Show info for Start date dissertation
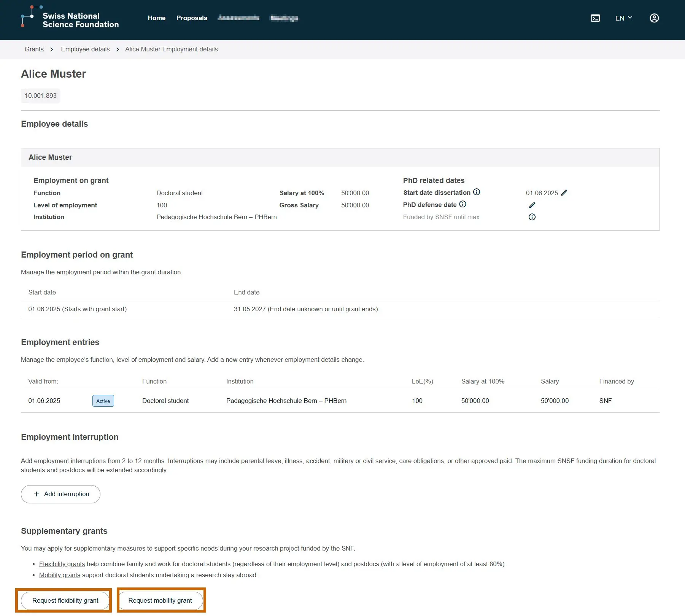 477,192
